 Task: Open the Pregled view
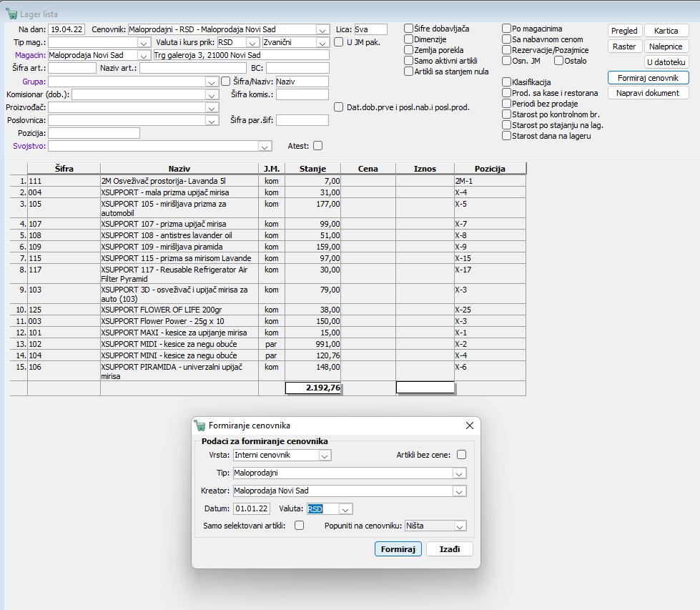(624, 31)
